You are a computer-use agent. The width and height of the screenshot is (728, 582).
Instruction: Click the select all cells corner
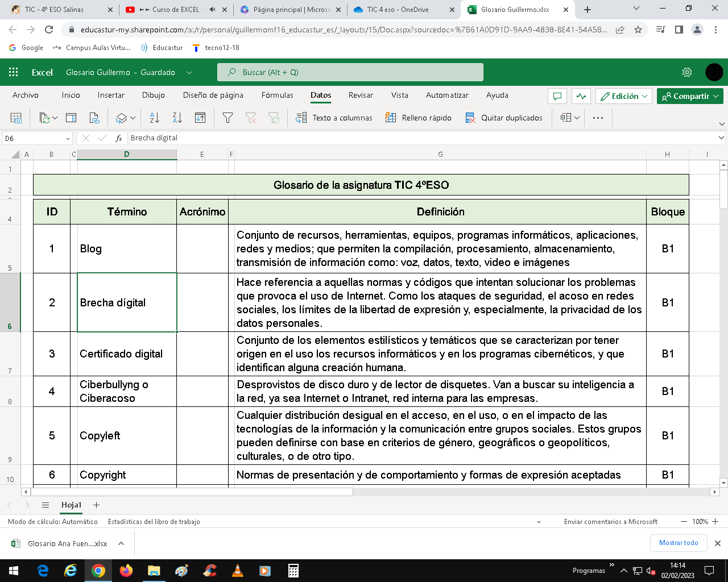[15, 154]
